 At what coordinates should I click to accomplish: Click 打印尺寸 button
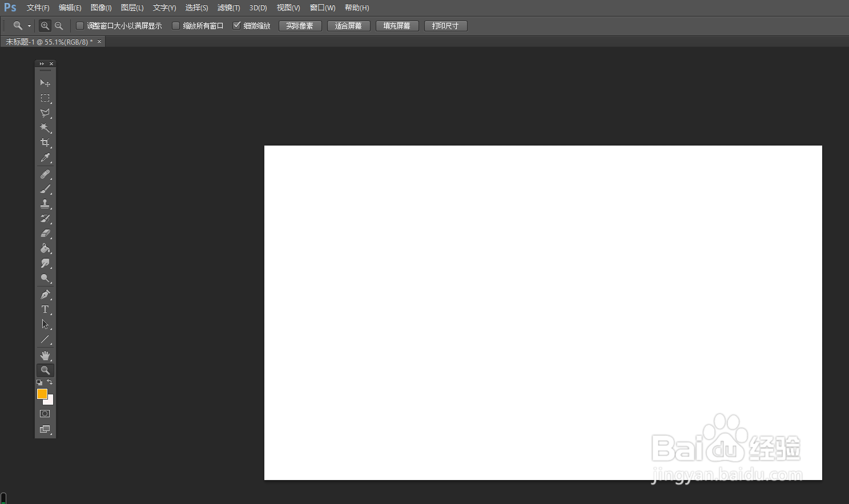point(445,26)
